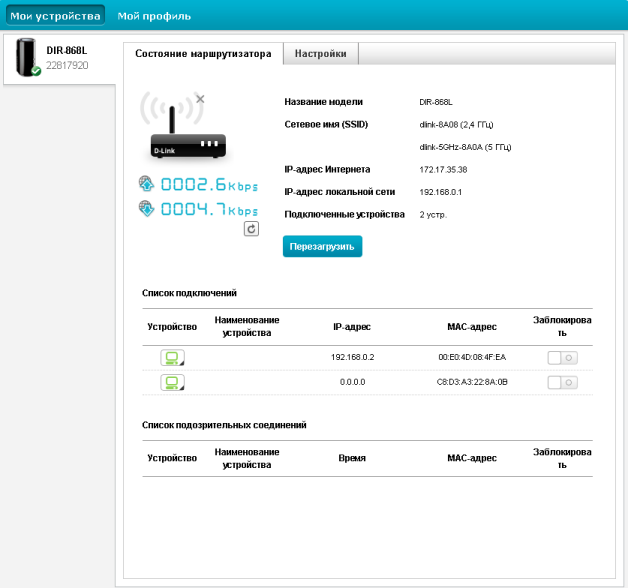The width and height of the screenshot is (628, 588).
Task: Switch to the Настройки tab
Action: (320, 54)
